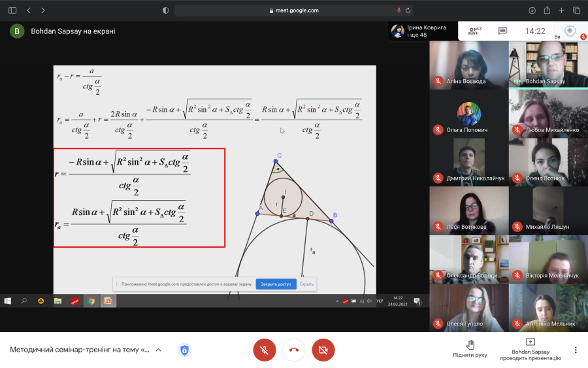The image size is (588, 368).
Task: Click the taskbar search magnifier in shared screen
Action: tap(24, 301)
